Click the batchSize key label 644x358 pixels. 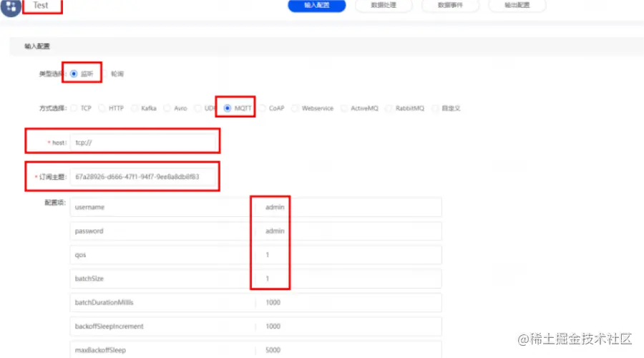click(89, 279)
